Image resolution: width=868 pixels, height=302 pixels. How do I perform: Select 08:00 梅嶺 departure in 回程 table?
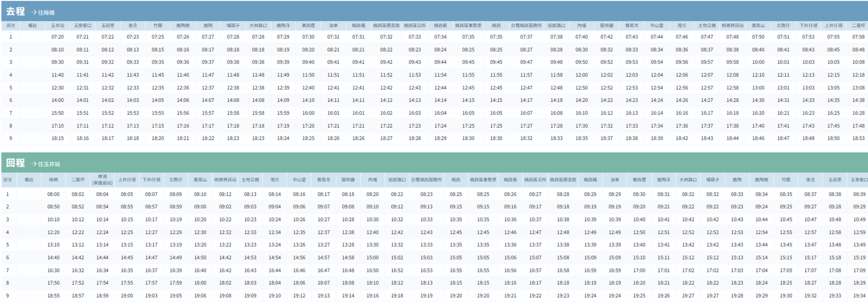pos(53,194)
